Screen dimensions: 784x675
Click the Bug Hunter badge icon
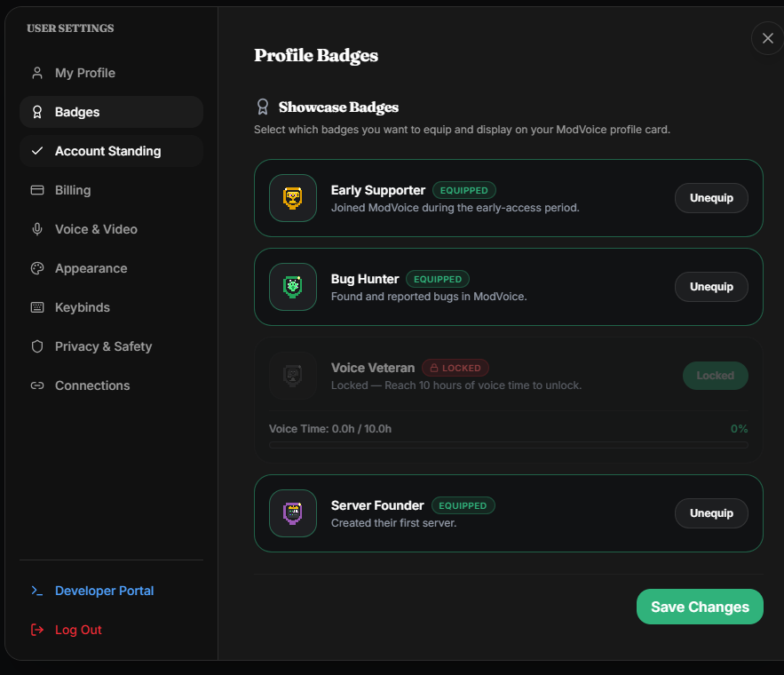coord(292,287)
